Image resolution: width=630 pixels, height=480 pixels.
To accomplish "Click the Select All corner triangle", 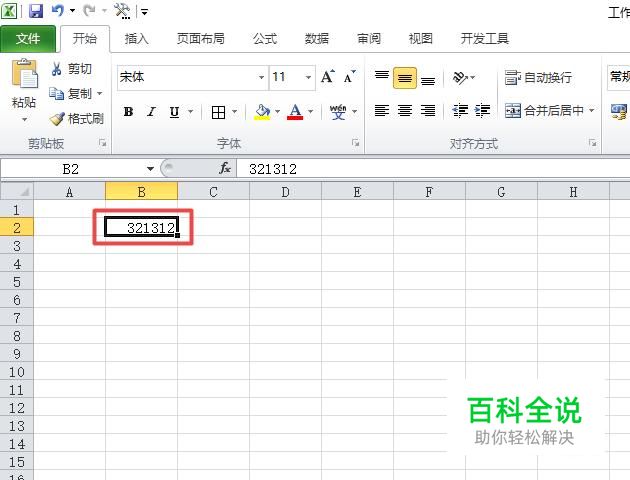I will tap(17, 191).
